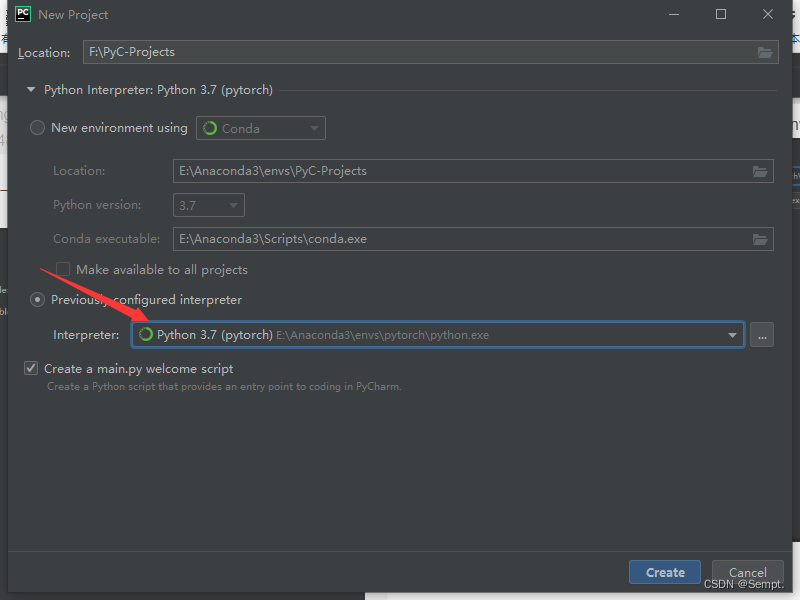Browse for the new environment Location folder
Viewport: 800px width, 600px height.
pyautogui.click(x=760, y=171)
